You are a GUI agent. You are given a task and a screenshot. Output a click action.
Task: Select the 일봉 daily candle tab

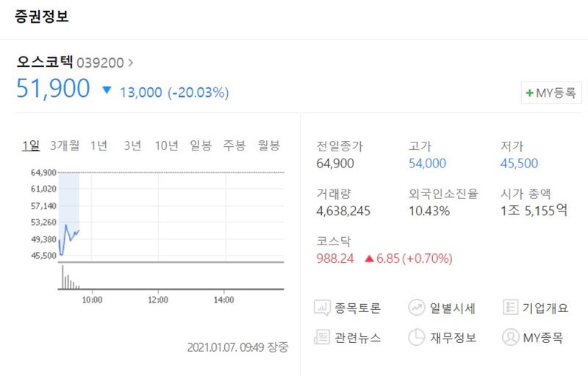click(x=201, y=145)
